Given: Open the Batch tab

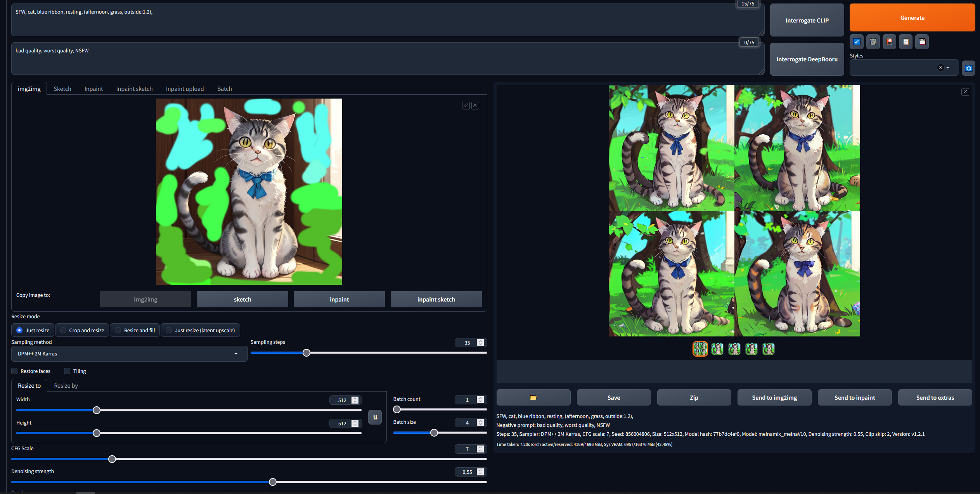Looking at the screenshot, I should click(x=224, y=88).
